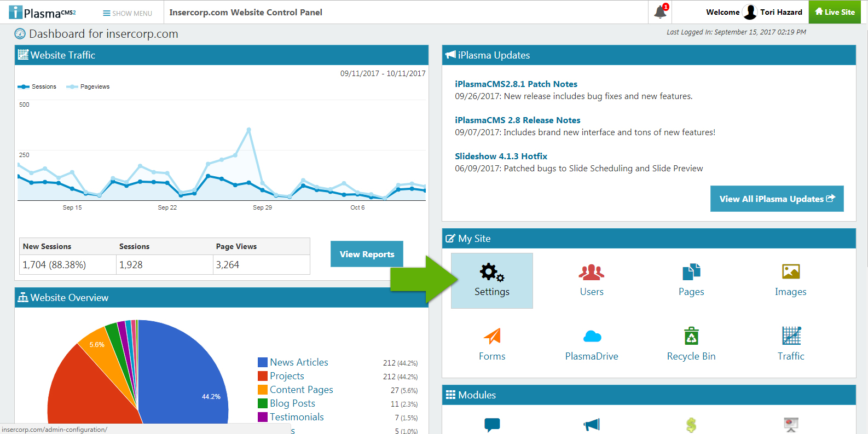The image size is (868, 434).
Task: Open the presentation screen module icon
Action: 791,425
